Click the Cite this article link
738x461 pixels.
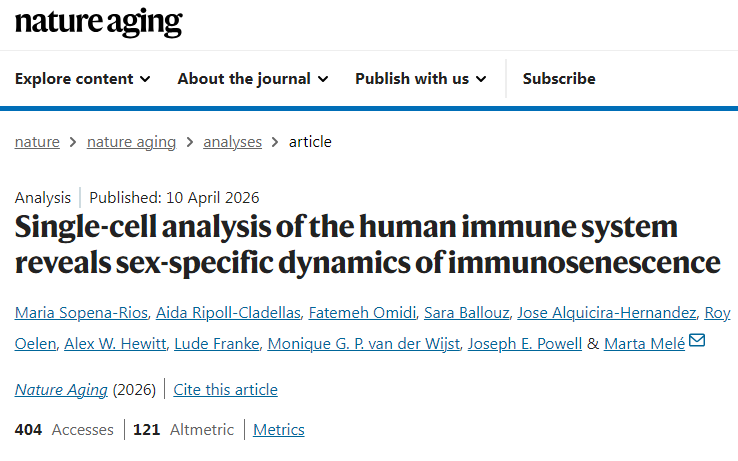click(x=226, y=390)
